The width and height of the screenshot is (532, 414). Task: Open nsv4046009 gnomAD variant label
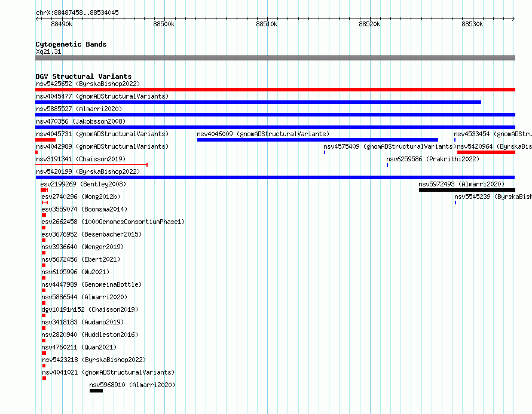pos(263,134)
